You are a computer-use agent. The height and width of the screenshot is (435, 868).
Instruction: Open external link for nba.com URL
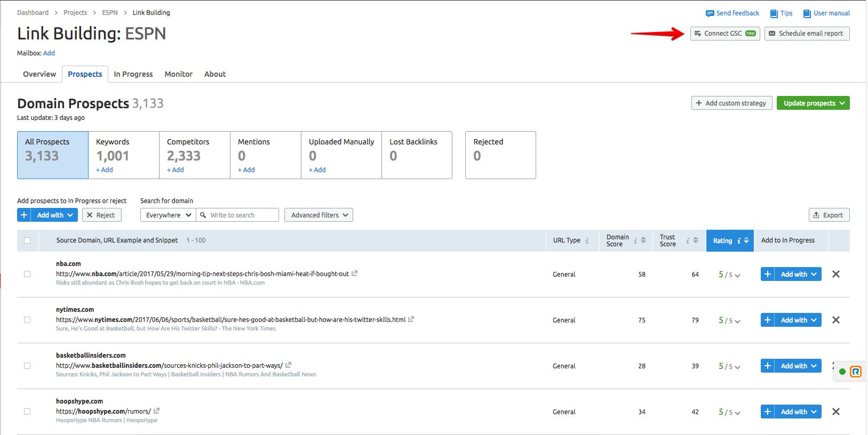[354, 273]
